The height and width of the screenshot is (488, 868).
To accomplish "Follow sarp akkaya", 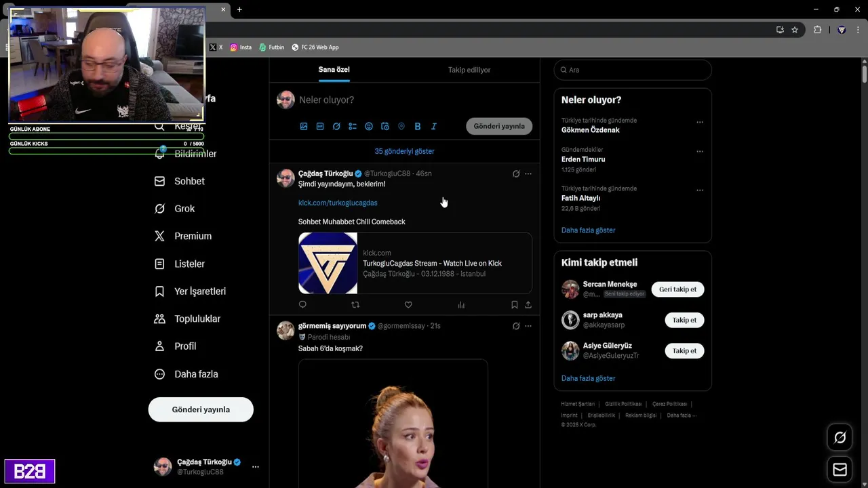I will click(x=684, y=320).
